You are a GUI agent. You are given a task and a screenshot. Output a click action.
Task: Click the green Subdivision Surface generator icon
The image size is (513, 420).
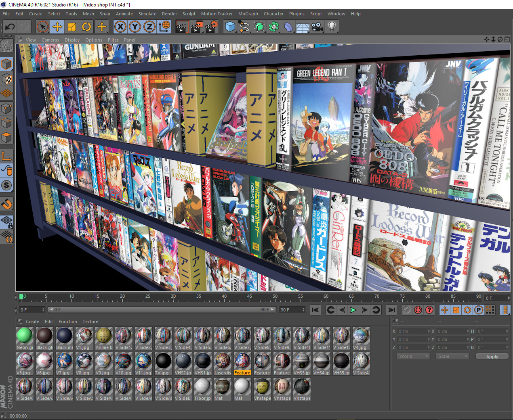click(259, 27)
